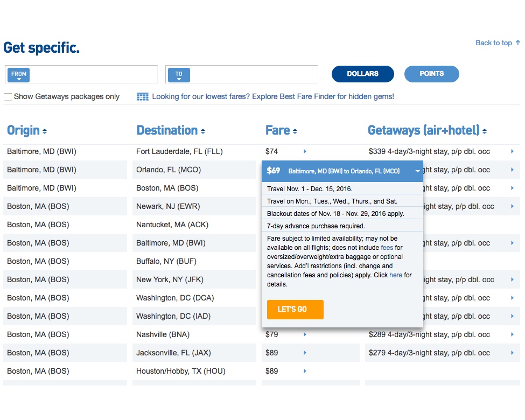This screenshot has width=525, height=420.
Task: Open the fees link in fare details
Action: (x=387, y=248)
